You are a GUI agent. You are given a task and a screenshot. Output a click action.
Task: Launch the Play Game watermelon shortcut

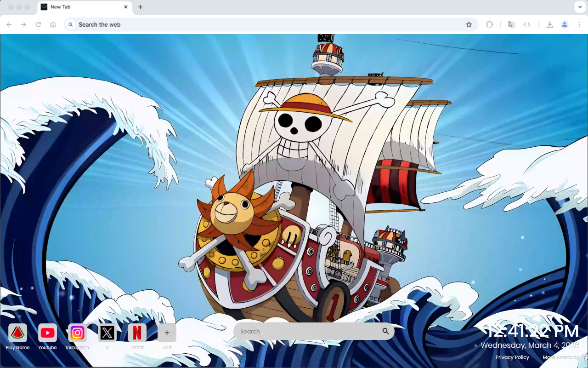[x=17, y=333]
